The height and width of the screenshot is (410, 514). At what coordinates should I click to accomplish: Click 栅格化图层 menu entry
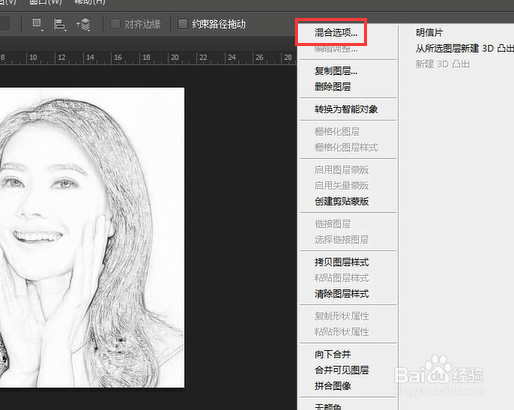[x=337, y=132]
